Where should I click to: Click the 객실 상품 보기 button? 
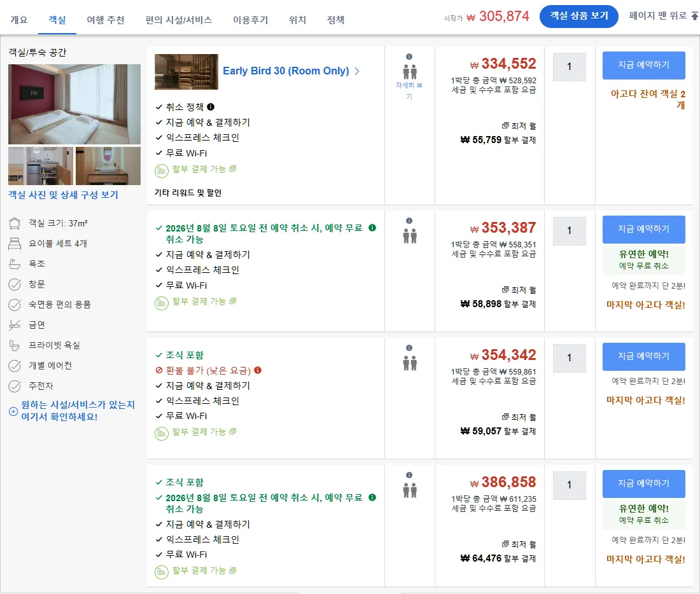[x=578, y=16]
